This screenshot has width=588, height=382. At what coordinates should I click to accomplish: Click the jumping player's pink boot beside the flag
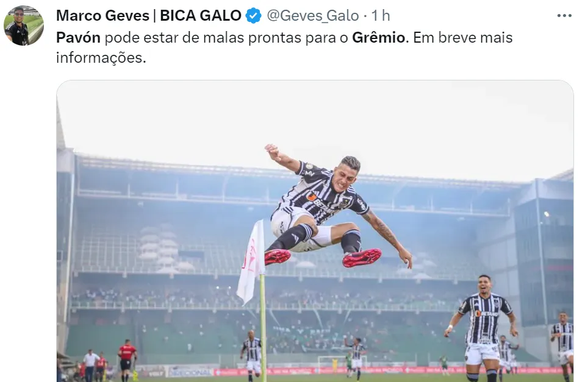click(278, 257)
